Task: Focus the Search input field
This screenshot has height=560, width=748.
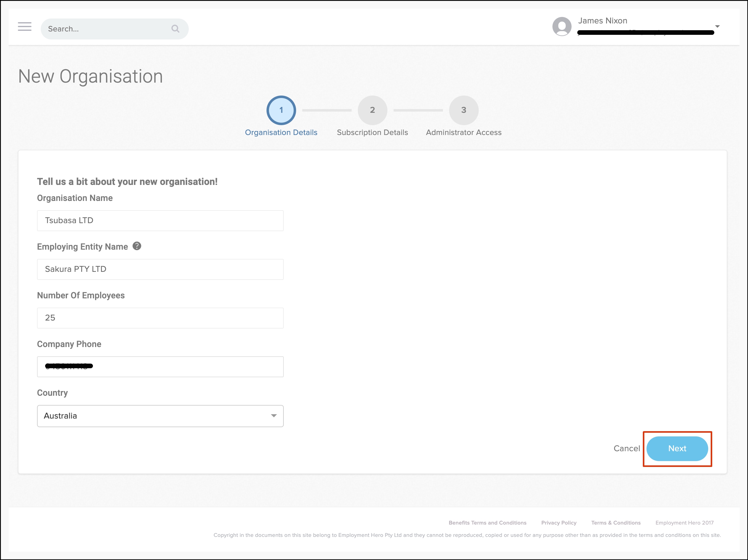Action: coord(108,29)
